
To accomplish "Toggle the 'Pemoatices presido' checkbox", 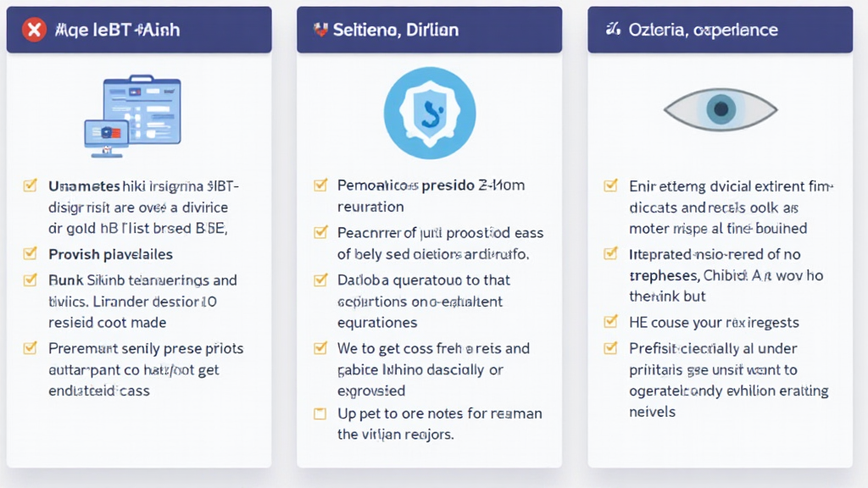I will click(x=320, y=185).
